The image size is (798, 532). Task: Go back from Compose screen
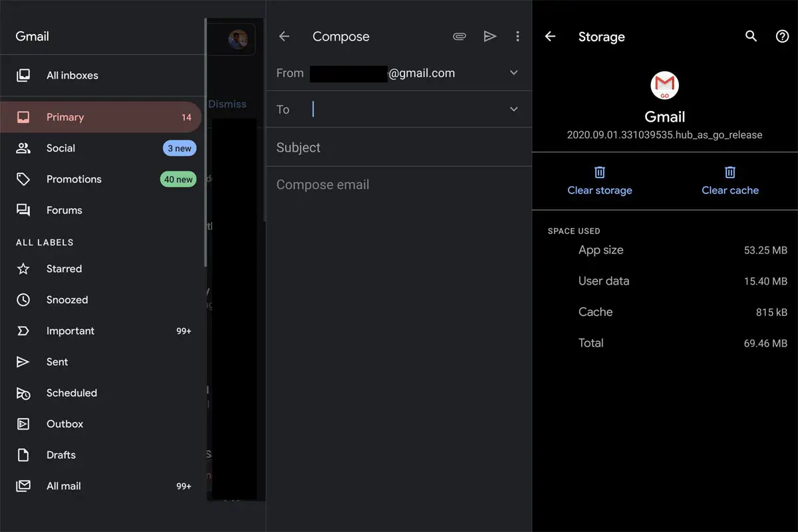point(285,37)
